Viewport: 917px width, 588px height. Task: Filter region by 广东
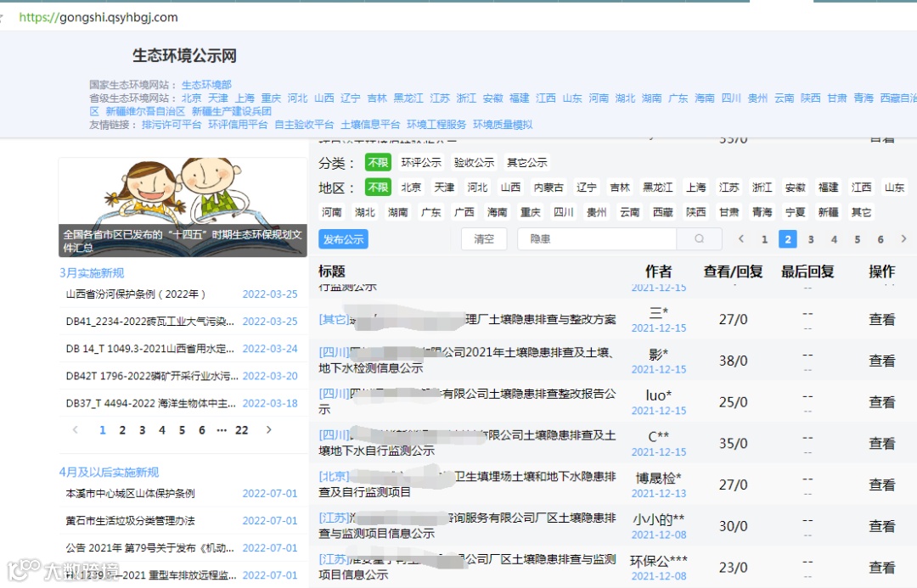pyautogui.click(x=431, y=211)
